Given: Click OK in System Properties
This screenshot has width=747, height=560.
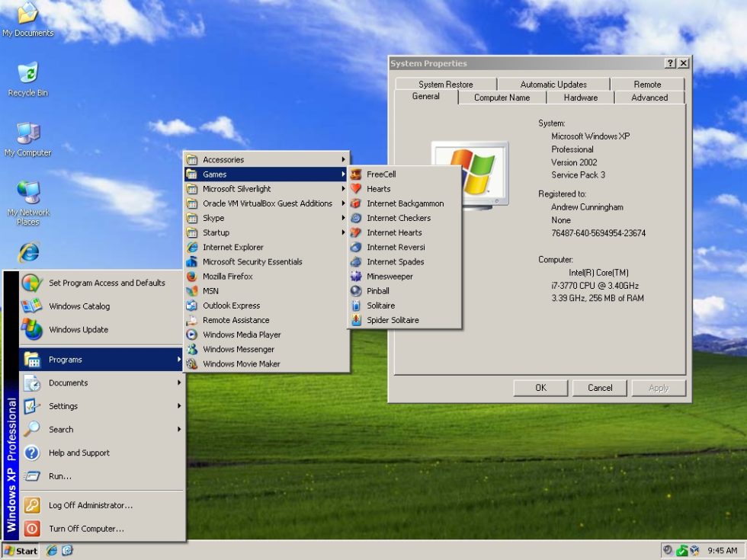Looking at the screenshot, I should coord(540,388).
